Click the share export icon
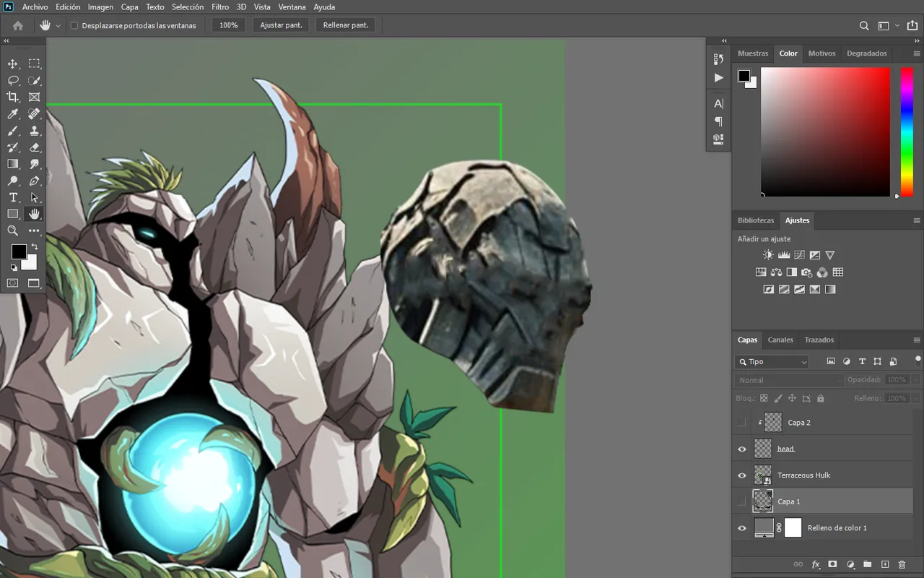This screenshot has height=578, width=924. [912, 25]
